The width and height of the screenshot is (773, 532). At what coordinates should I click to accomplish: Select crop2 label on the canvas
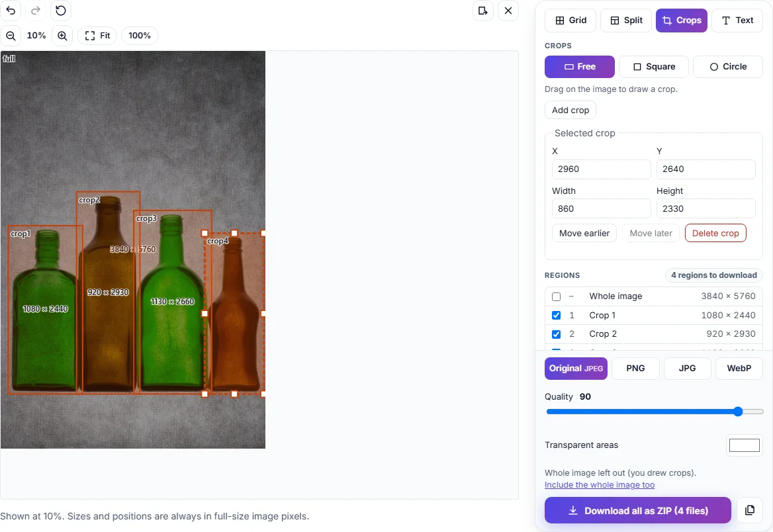[x=89, y=200]
